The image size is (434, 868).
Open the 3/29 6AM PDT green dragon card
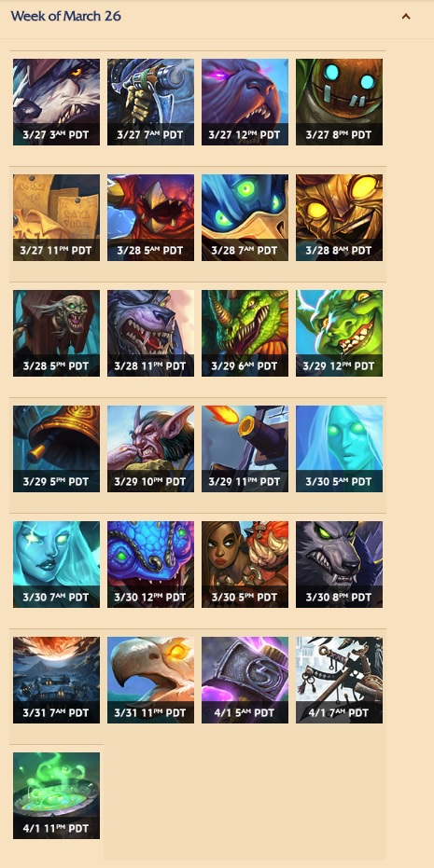point(245,333)
